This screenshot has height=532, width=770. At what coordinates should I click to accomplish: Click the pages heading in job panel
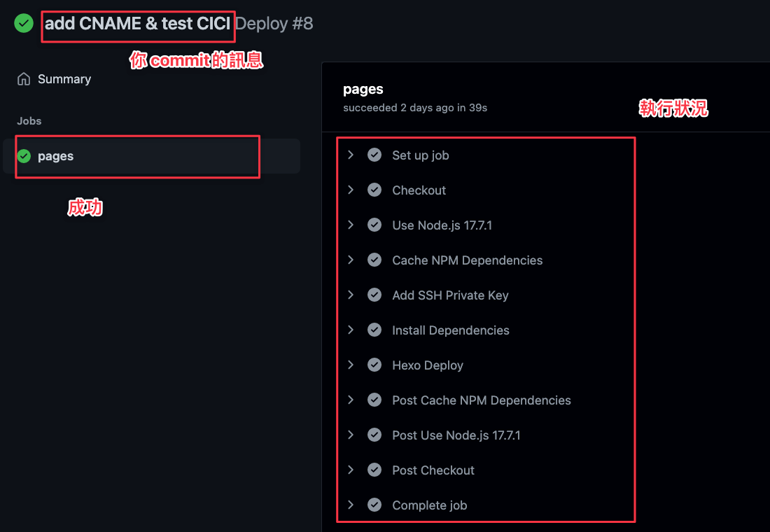click(363, 90)
